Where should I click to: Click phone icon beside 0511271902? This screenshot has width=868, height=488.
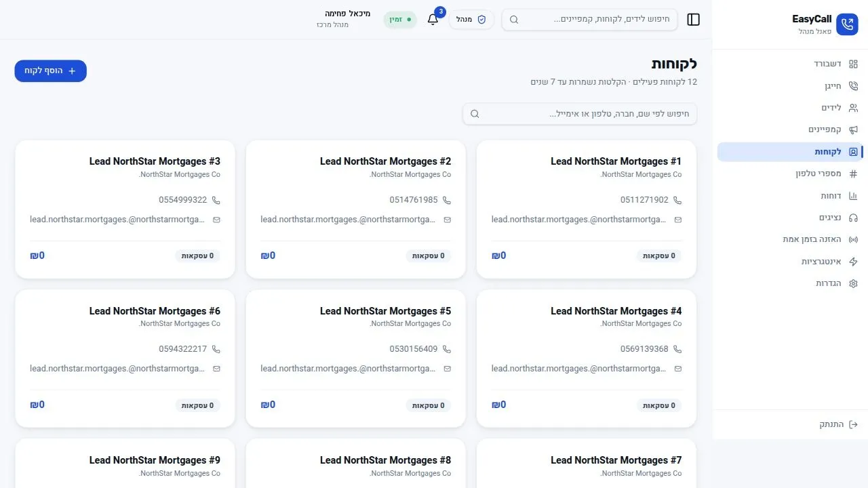pos(677,200)
